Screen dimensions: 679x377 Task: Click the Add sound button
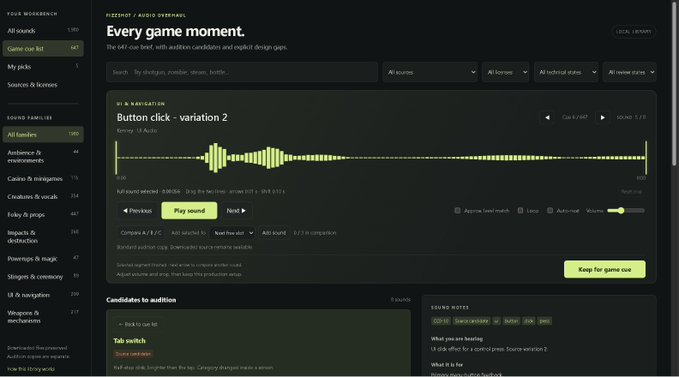(274, 233)
